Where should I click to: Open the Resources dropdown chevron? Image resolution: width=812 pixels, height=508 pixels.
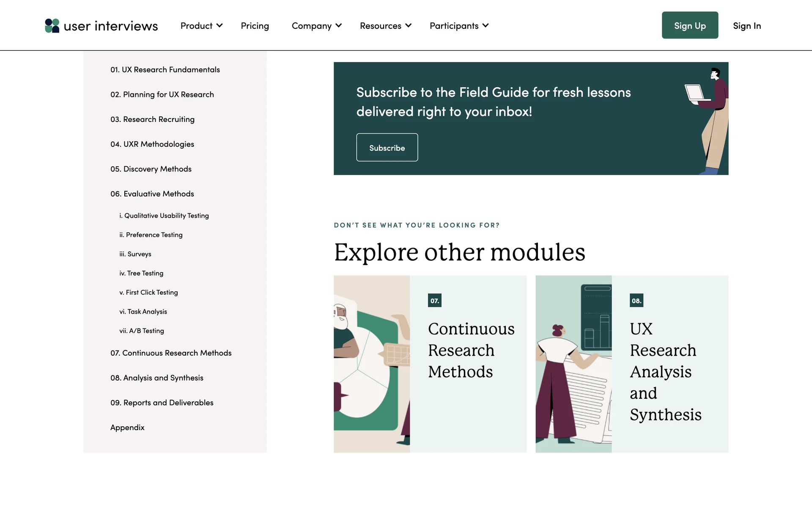tap(408, 26)
